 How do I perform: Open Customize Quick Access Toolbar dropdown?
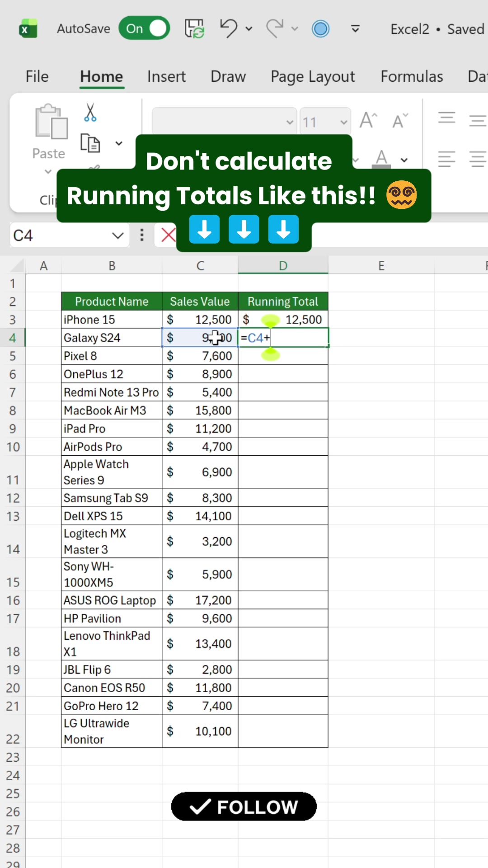356,29
